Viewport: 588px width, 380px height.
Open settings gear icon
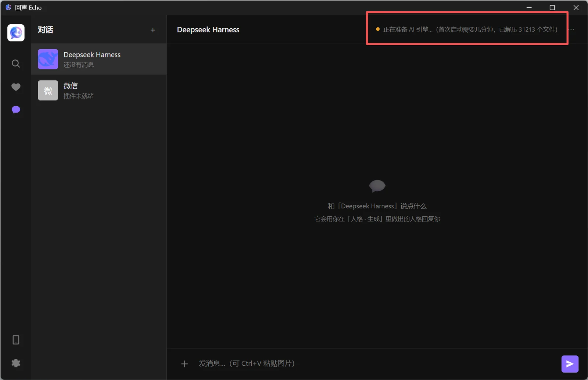click(16, 363)
